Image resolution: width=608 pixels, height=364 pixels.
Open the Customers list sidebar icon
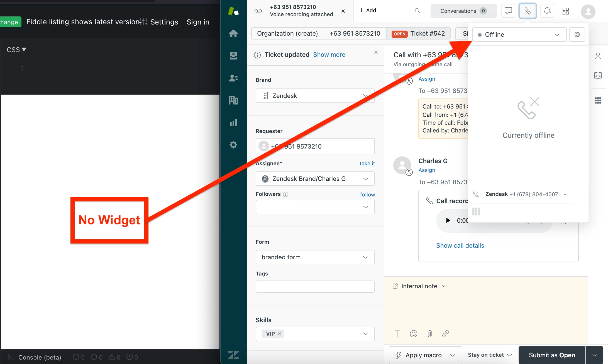[x=233, y=78]
